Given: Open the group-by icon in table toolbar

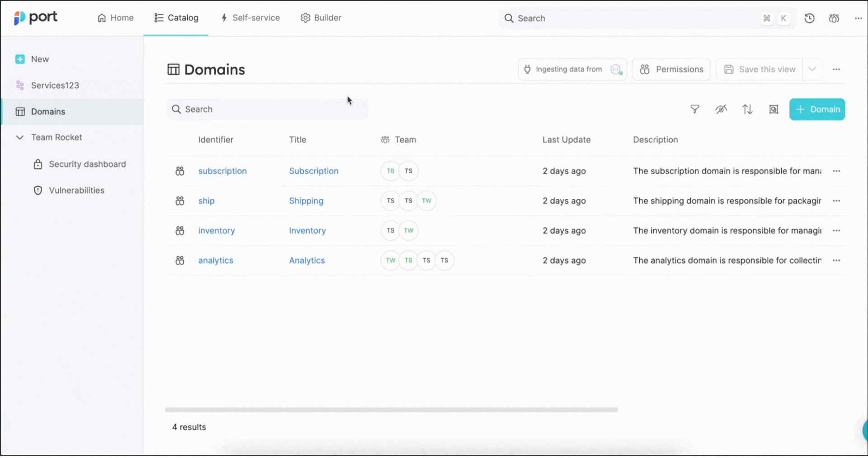Looking at the screenshot, I should (774, 109).
